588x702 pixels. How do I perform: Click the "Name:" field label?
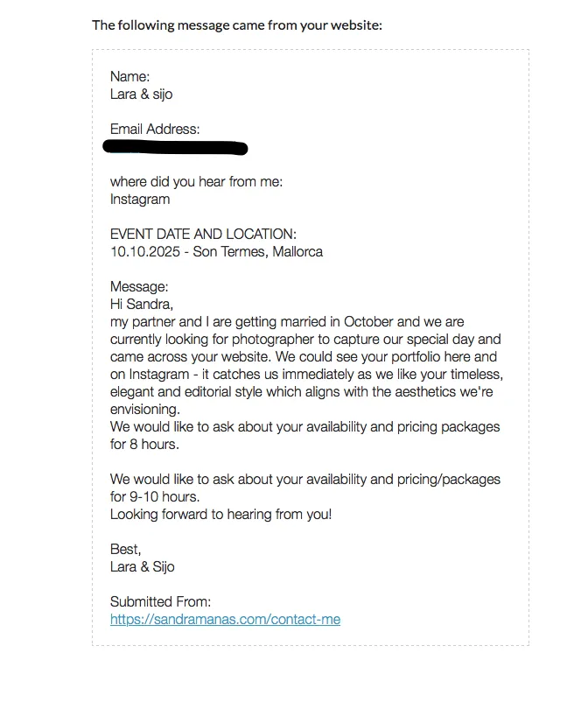129,77
